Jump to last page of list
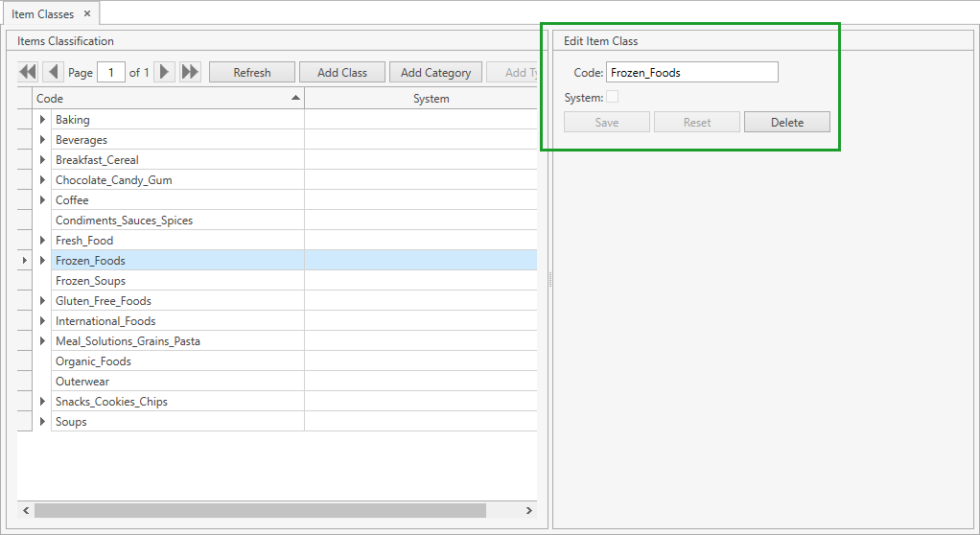Viewport: 980px width, 535px height. pyautogui.click(x=190, y=72)
